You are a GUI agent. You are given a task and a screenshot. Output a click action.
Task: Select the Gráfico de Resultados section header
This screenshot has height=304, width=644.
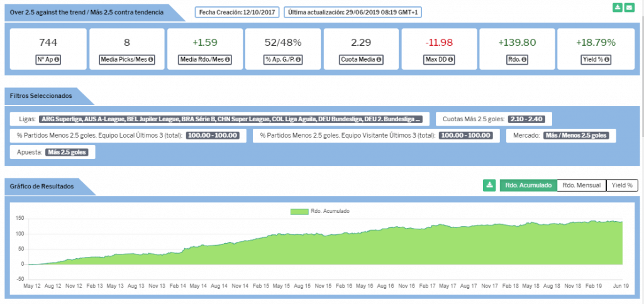[42, 187]
